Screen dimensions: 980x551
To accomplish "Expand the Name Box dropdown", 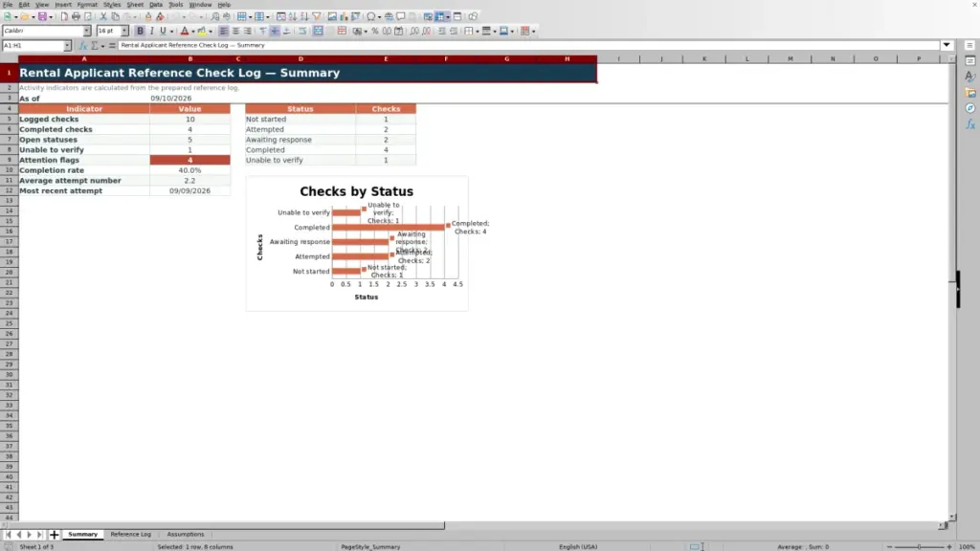I will pos(67,46).
